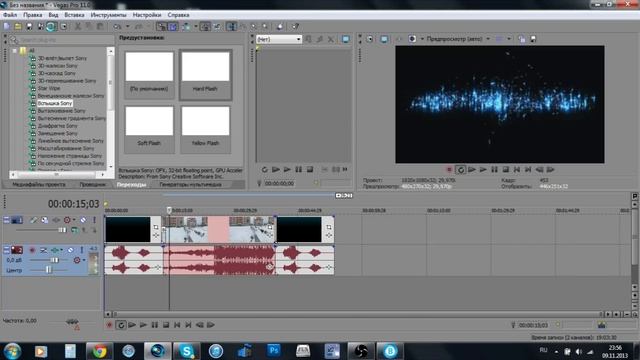640x360 pixels.
Task: Open Chrome from the Windows taskbar
Action: coord(99,351)
